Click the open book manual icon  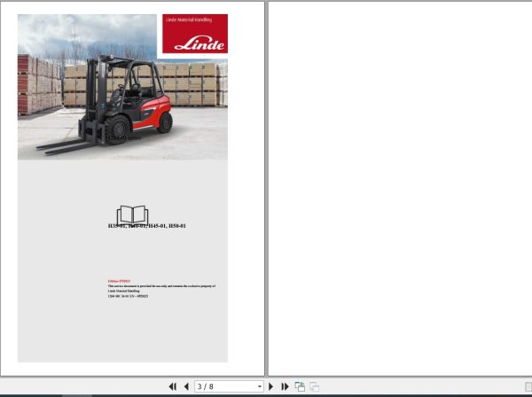132,214
